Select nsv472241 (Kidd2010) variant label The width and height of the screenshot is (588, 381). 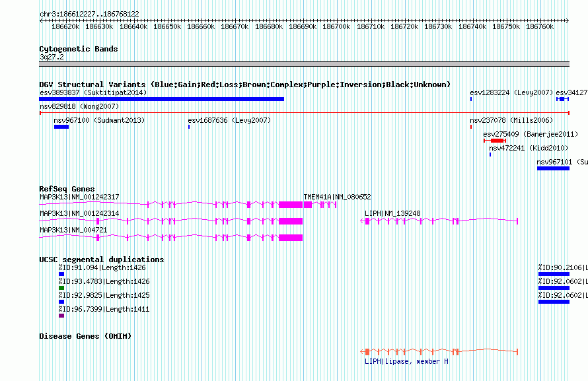pos(529,148)
